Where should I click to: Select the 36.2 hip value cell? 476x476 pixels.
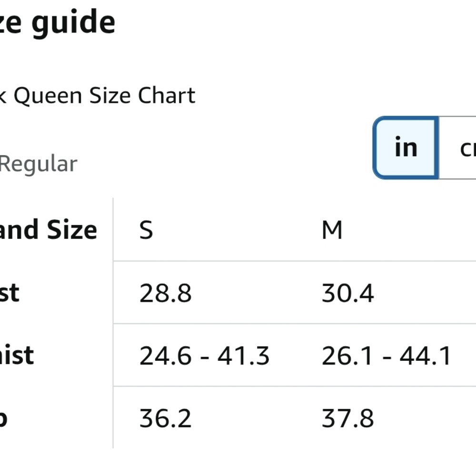(165, 418)
